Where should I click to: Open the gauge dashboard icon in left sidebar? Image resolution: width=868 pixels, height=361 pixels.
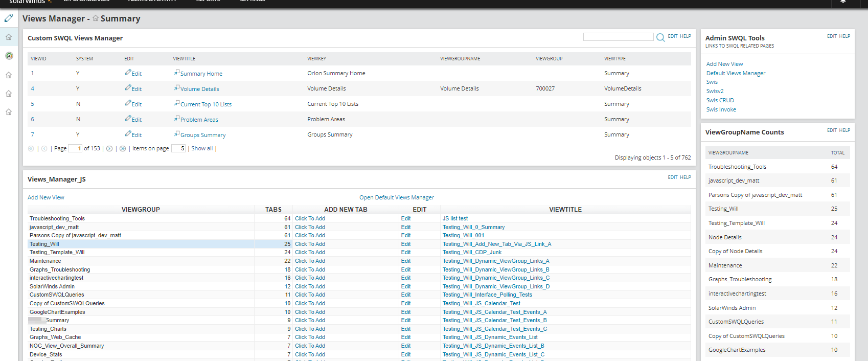pos(9,56)
